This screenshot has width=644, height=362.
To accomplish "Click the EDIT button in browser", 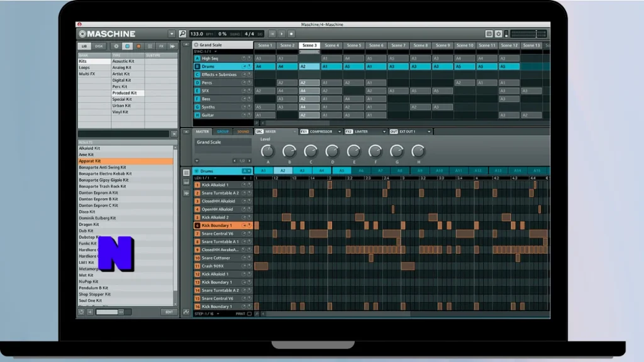I will point(169,312).
